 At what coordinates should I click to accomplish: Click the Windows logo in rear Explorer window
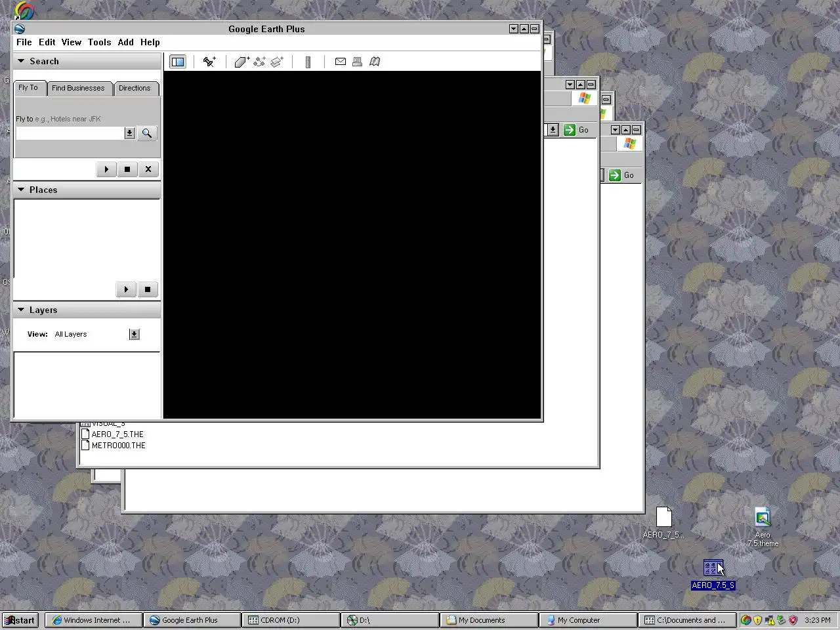(630, 144)
